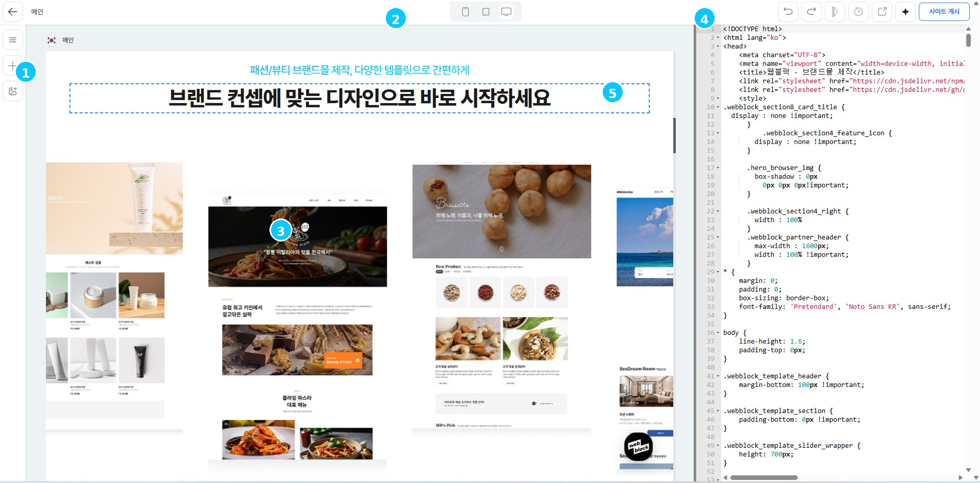
Task: Redo the last change
Action: [x=812, y=11]
